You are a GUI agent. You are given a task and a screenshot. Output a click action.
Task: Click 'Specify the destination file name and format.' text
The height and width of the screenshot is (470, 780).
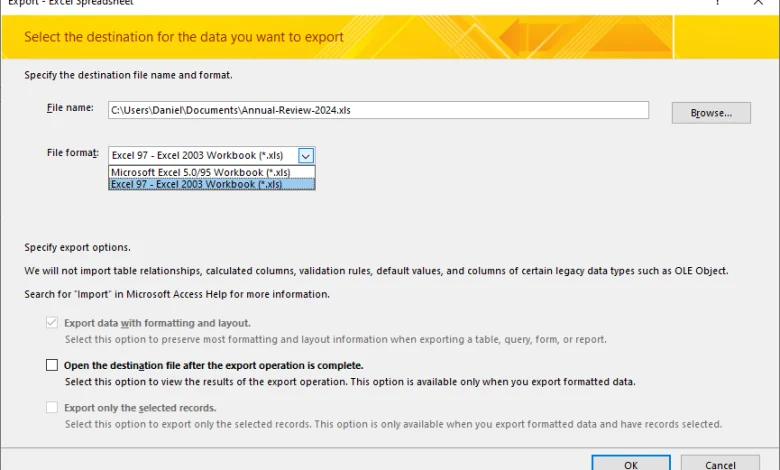click(128, 75)
